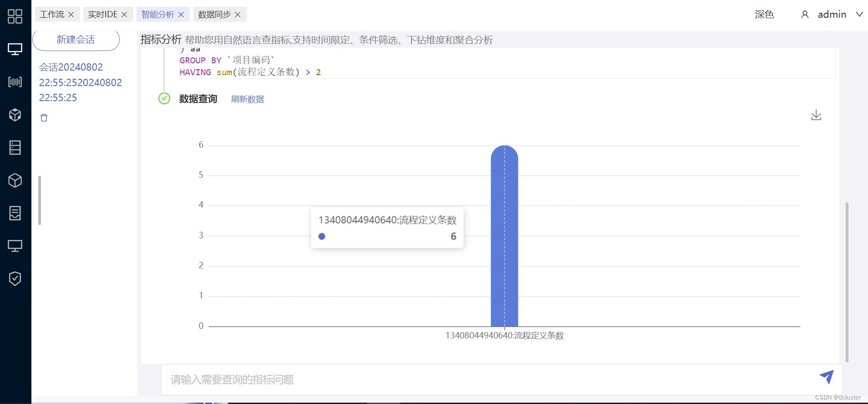Toggle the 深色 dark theme

[764, 15]
